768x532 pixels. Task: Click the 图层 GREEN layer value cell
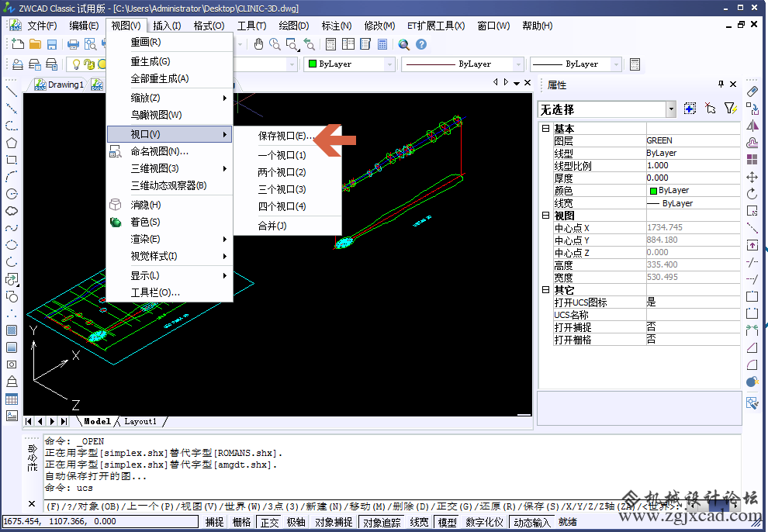(693, 140)
